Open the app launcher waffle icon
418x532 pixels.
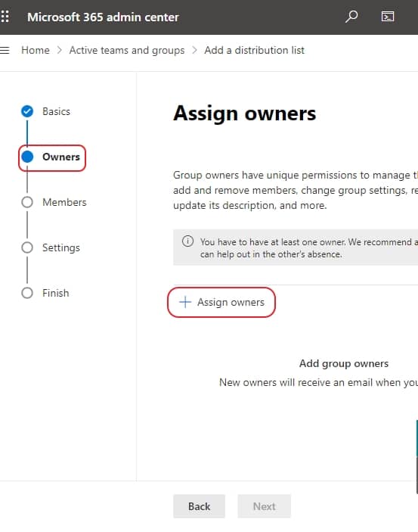point(5,17)
